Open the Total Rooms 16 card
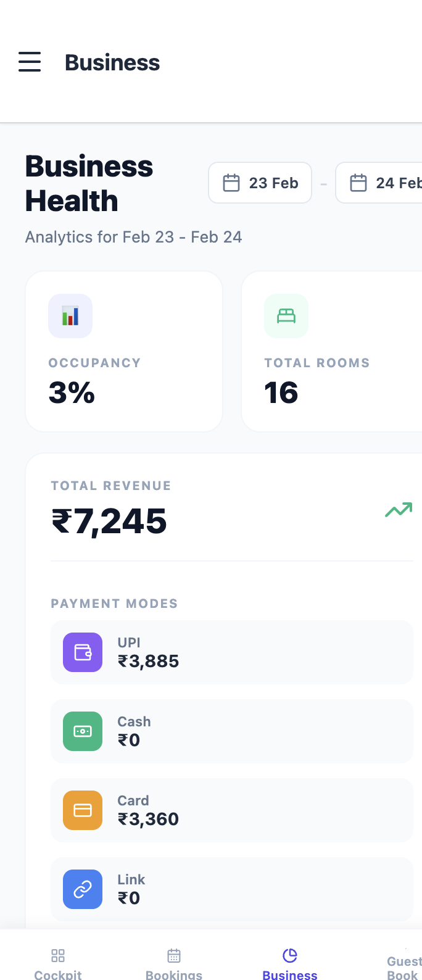 click(332, 352)
